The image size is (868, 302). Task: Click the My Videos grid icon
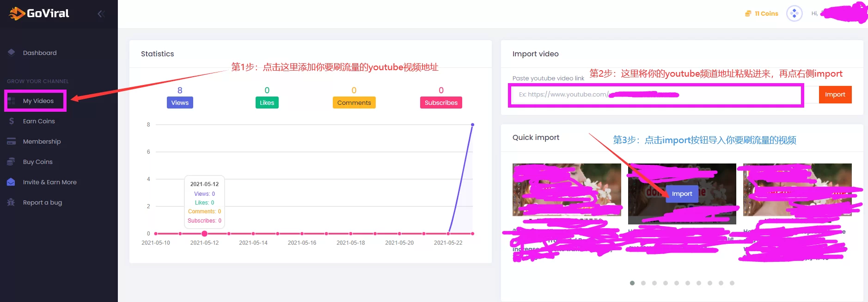[12, 101]
